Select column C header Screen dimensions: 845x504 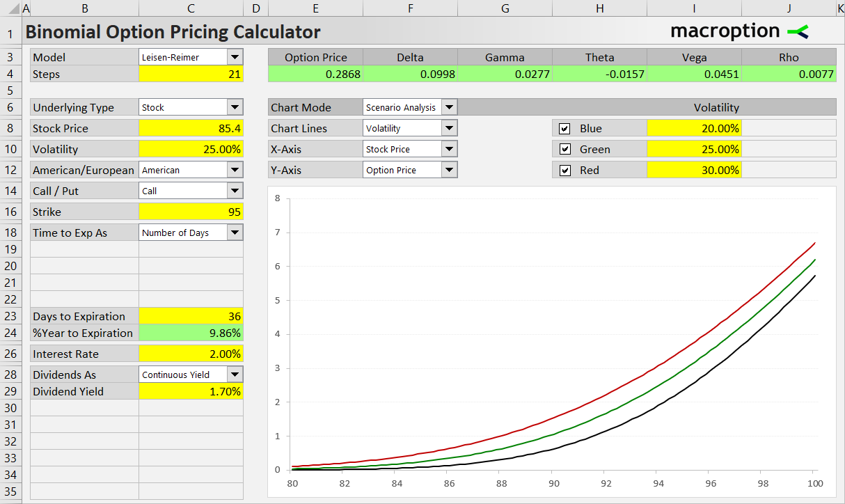click(191, 8)
